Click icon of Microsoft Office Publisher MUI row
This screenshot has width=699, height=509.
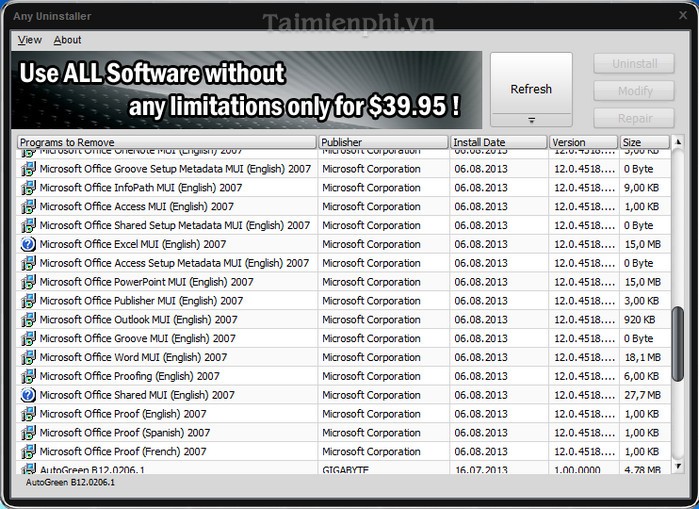(x=28, y=301)
